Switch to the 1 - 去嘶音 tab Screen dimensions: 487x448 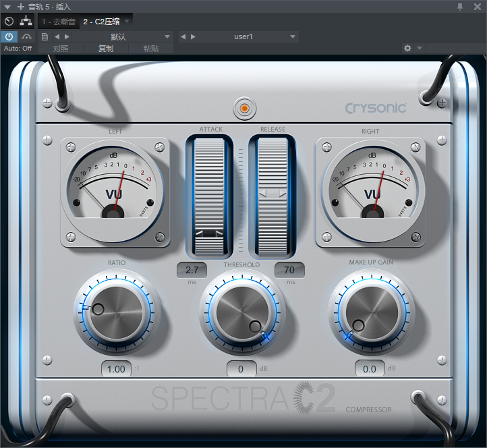pos(59,22)
